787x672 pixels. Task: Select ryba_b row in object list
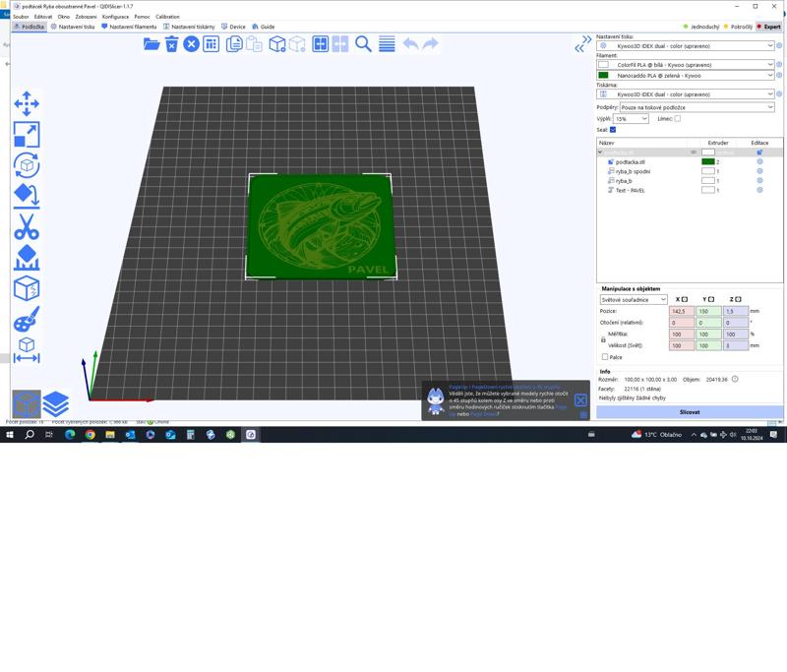[x=690, y=181]
